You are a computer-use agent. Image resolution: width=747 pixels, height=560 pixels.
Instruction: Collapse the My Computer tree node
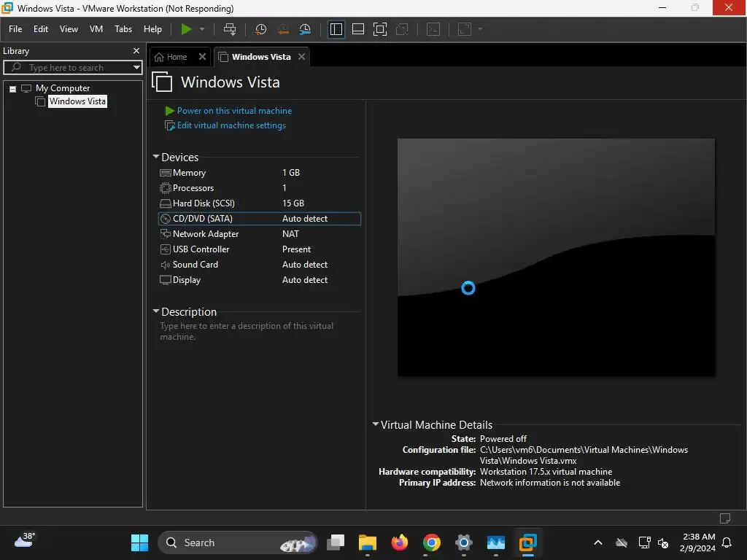pyautogui.click(x=13, y=88)
